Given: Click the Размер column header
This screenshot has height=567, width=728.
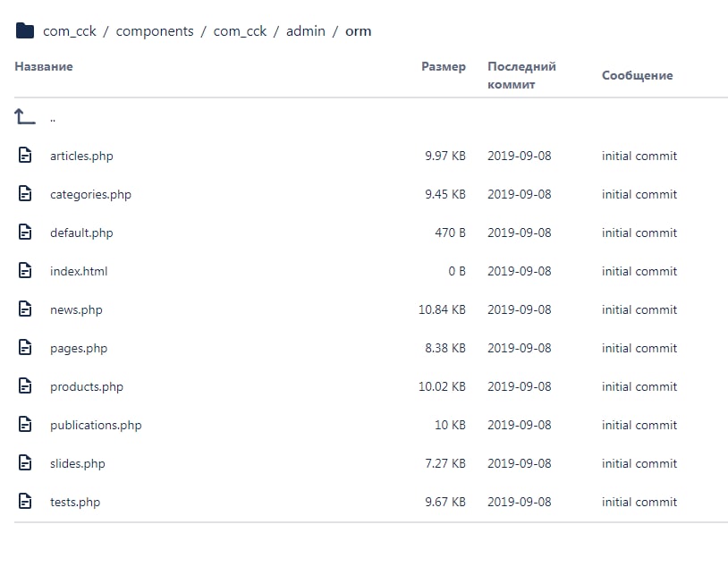Looking at the screenshot, I should tap(444, 66).
